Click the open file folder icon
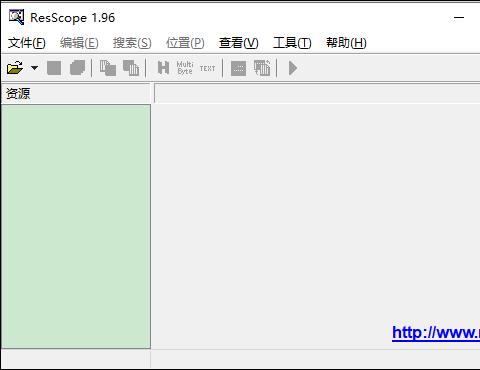480x370 pixels. (x=15, y=68)
